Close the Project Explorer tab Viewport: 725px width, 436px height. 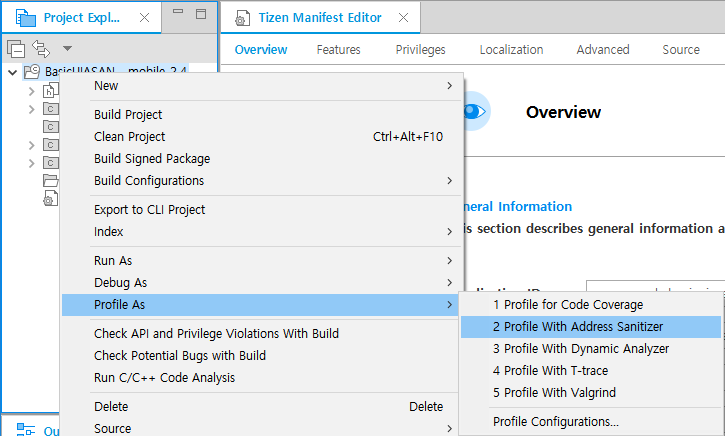point(142,17)
